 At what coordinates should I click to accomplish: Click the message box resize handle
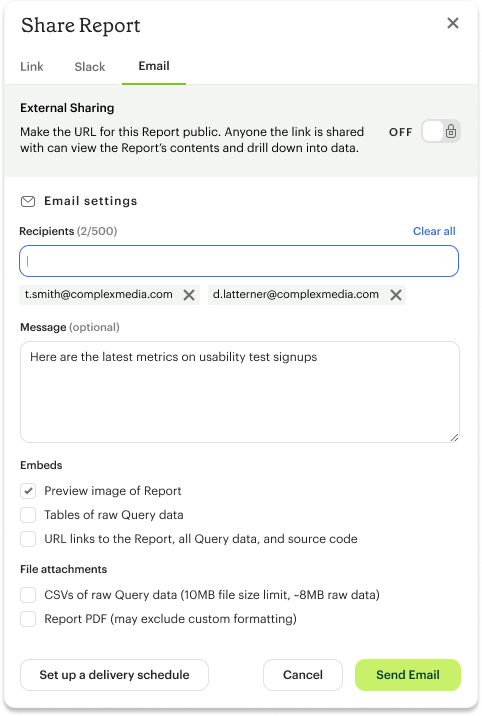point(454,437)
